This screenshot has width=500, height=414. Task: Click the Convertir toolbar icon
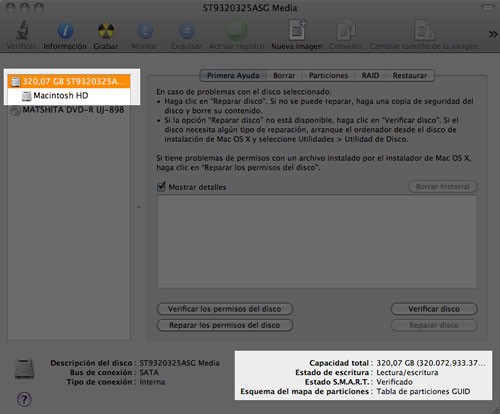click(346, 31)
